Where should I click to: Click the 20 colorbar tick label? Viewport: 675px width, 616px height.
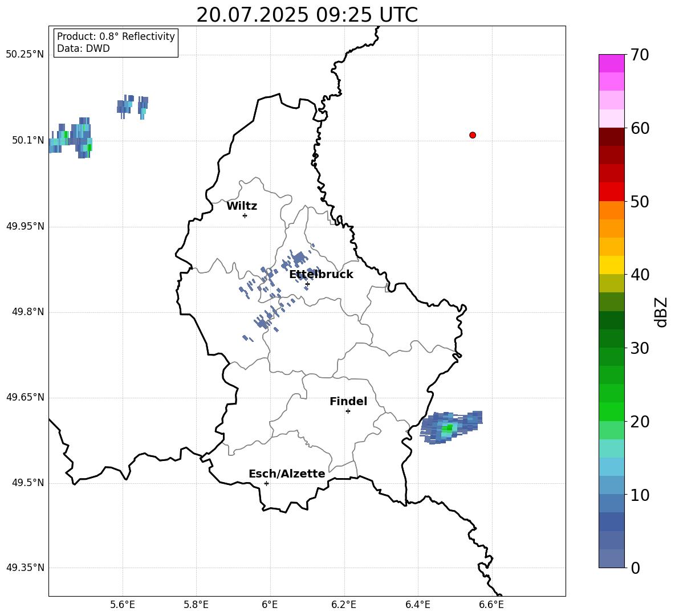tap(640, 421)
